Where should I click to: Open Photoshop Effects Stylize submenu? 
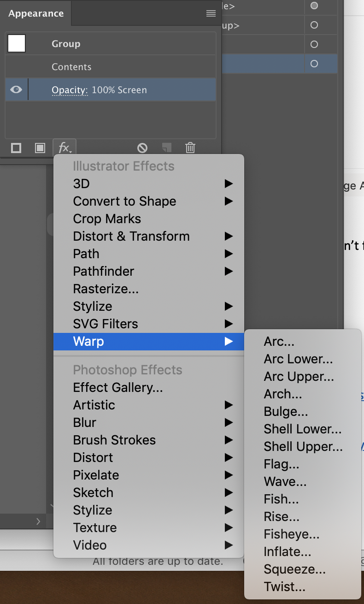coord(149,510)
